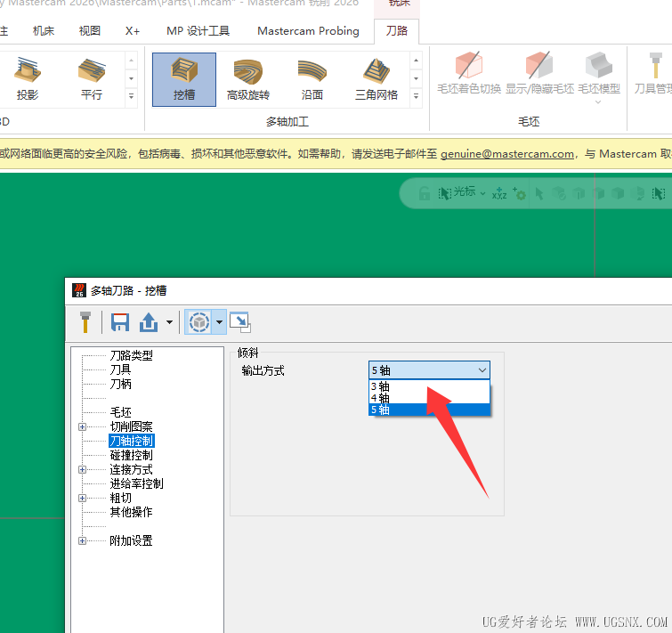Image resolution: width=672 pixels, height=633 pixels.
Task: Expand the 粗切 tree node
Action: [82, 498]
